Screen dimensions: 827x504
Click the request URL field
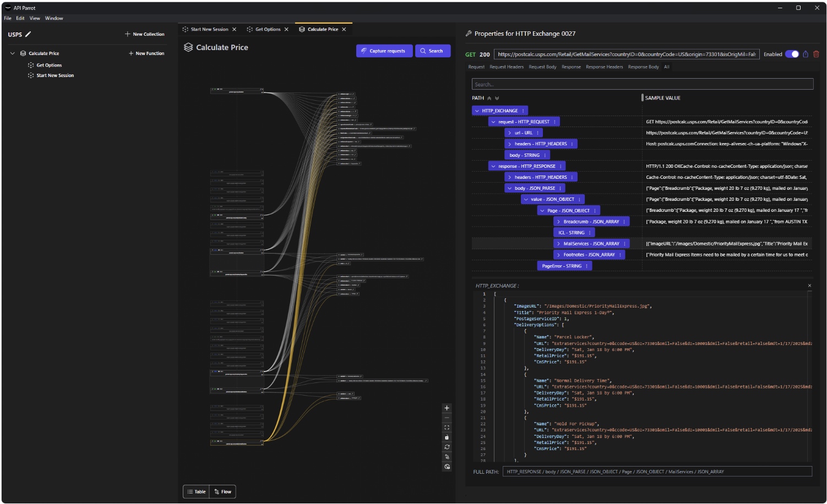627,54
